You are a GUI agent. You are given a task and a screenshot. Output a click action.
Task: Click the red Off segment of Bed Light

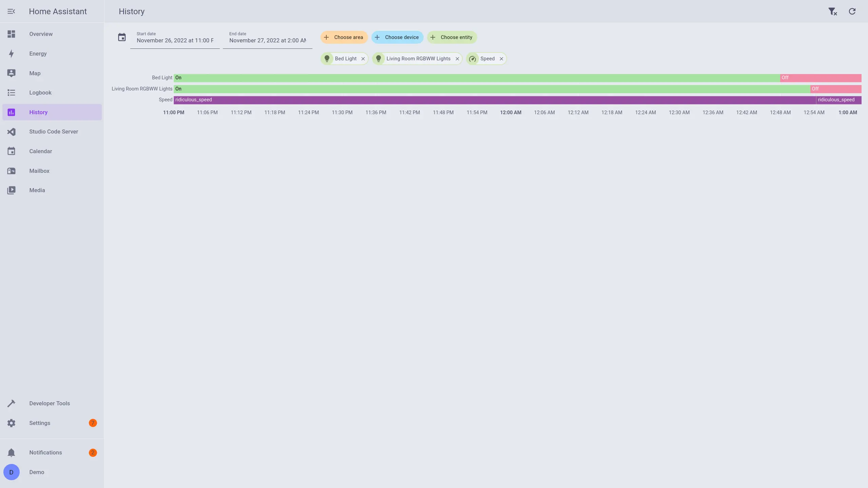click(x=820, y=78)
